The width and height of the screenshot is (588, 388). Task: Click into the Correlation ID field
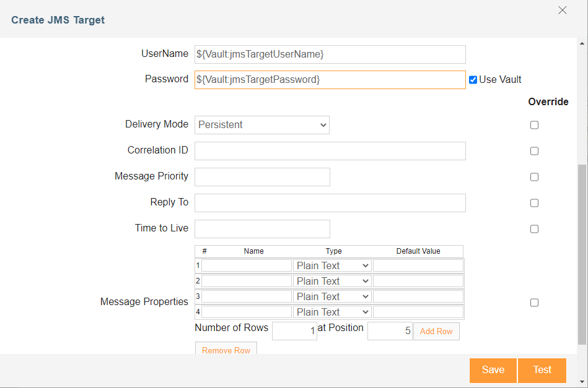pyautogui.click(x=330, y=151)
